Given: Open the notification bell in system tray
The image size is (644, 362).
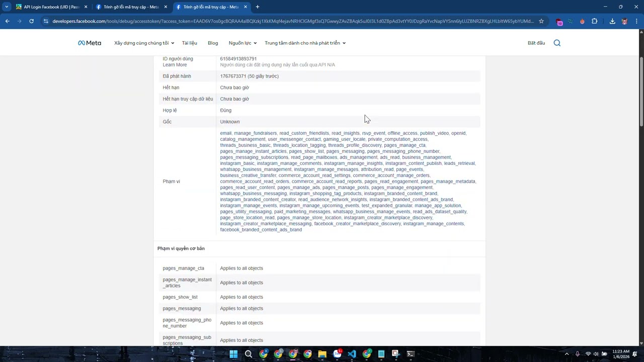Looking at the screenshot, I should click(635, 354).
